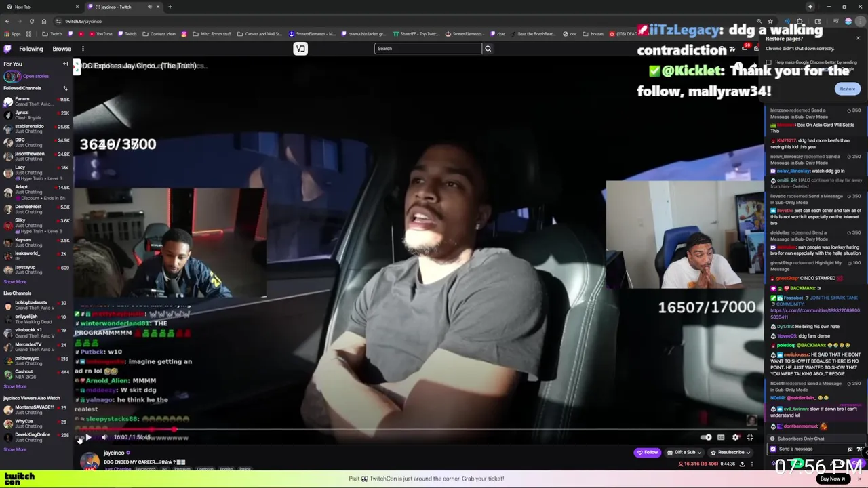Click the search magnifier button
Screen dimensions: 868x488
tap(488, 49)
